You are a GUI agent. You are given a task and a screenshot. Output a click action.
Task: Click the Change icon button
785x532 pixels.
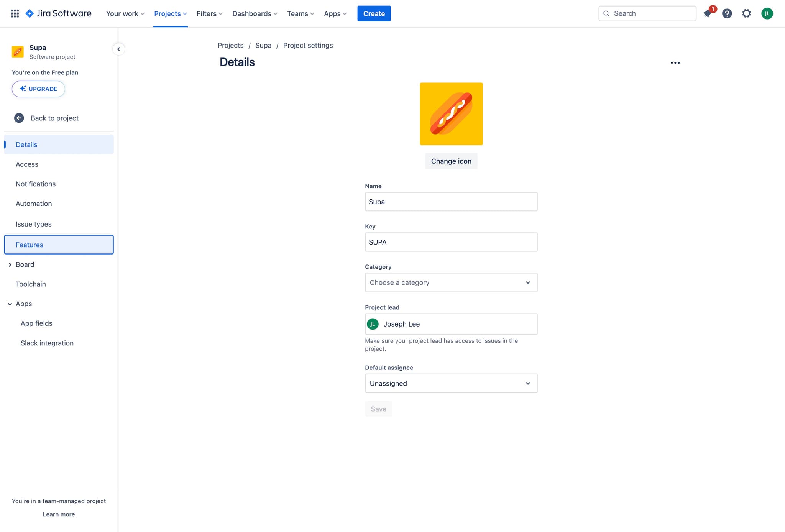tap(451, 161)
